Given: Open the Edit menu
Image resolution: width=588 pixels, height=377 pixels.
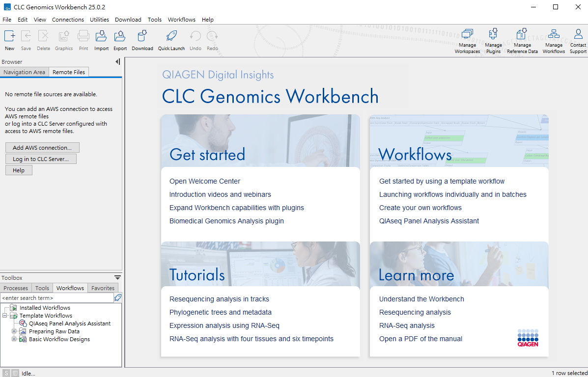Looking at the screenshot, I should click(x=23, y=20).
